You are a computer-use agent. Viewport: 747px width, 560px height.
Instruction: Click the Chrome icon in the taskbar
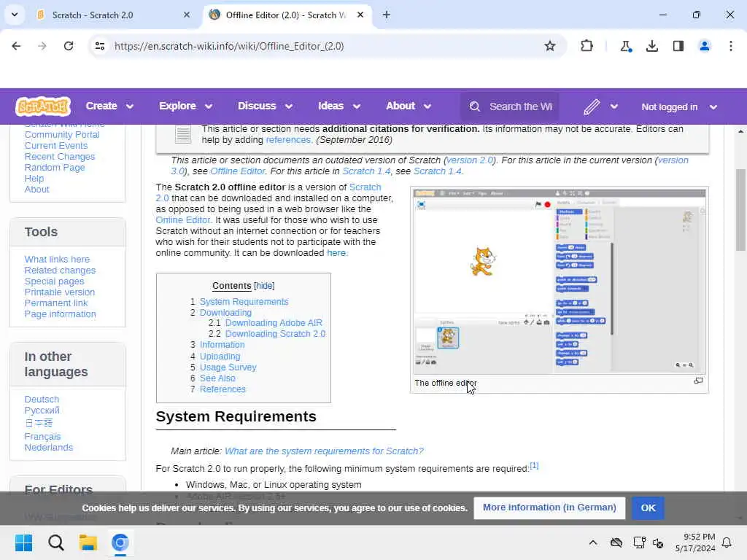[x=120, y=542]
